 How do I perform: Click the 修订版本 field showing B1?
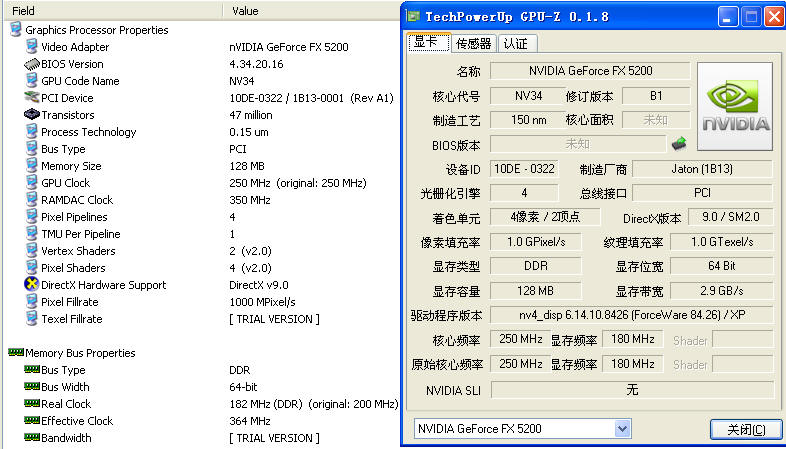[656, 95]
